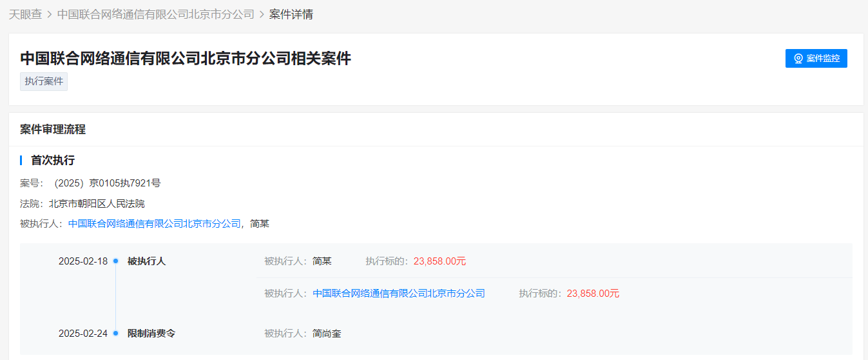Go to 天眼查 breadcrumb home

click(25, 14)
